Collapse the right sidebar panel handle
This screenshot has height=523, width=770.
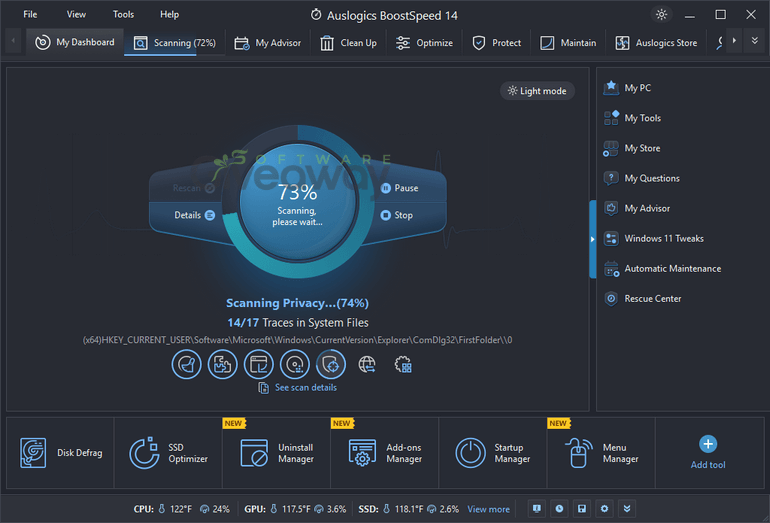click(x=593, y=239)
